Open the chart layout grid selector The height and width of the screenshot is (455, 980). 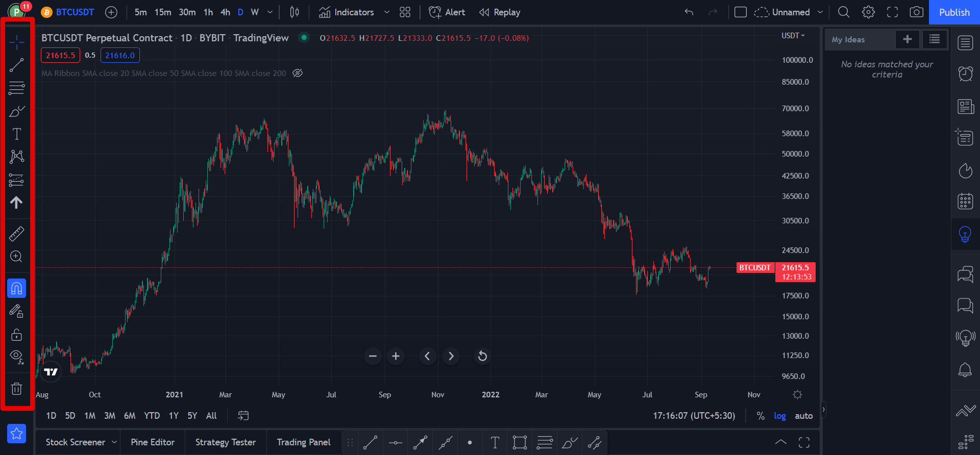[x=405, y=12]
